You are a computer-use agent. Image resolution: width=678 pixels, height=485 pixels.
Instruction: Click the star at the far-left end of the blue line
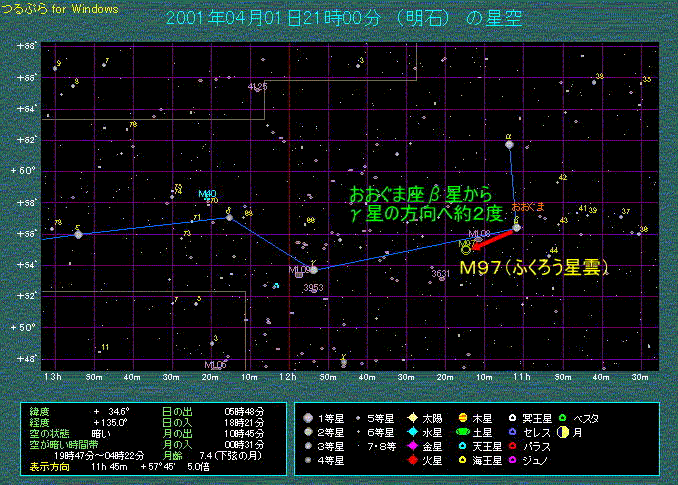78,234
